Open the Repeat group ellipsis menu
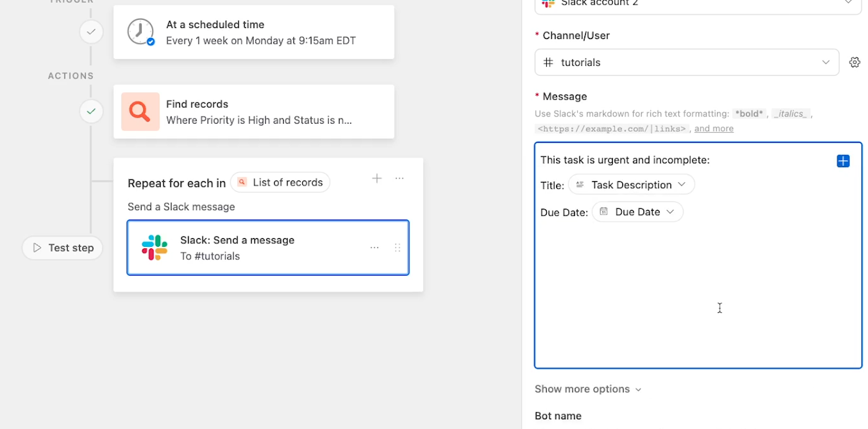The image size is (868, 429). coord(400,178)
